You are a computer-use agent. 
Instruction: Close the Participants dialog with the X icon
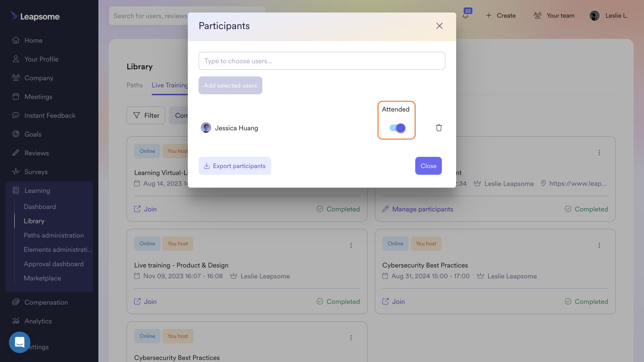coord(439,26)
